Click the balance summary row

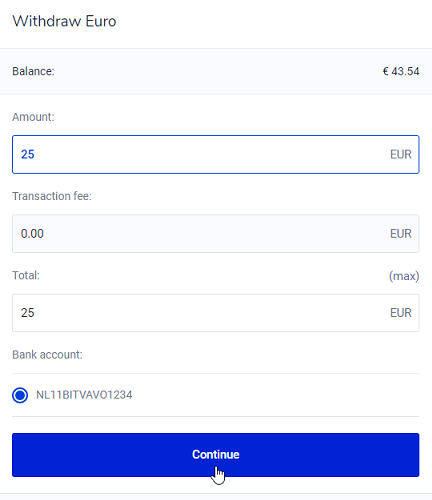[x=216, y=71]
